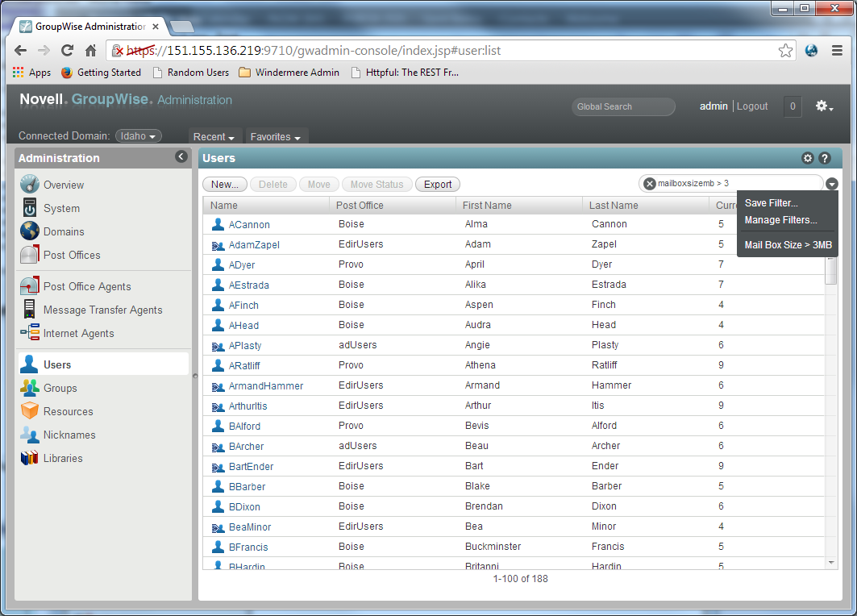This screenshot has width=857, height=616.
Task: Click the Move Status button
Action: 376,185
